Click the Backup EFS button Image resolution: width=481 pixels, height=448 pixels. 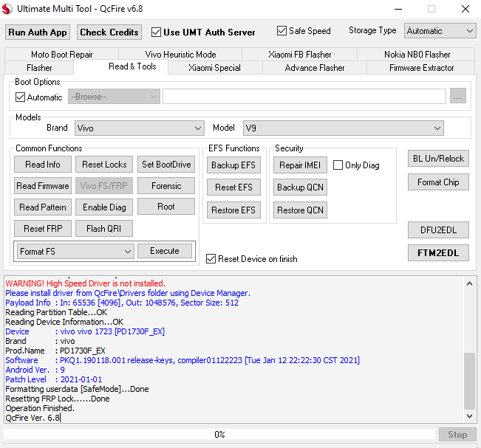coord(233,165)
